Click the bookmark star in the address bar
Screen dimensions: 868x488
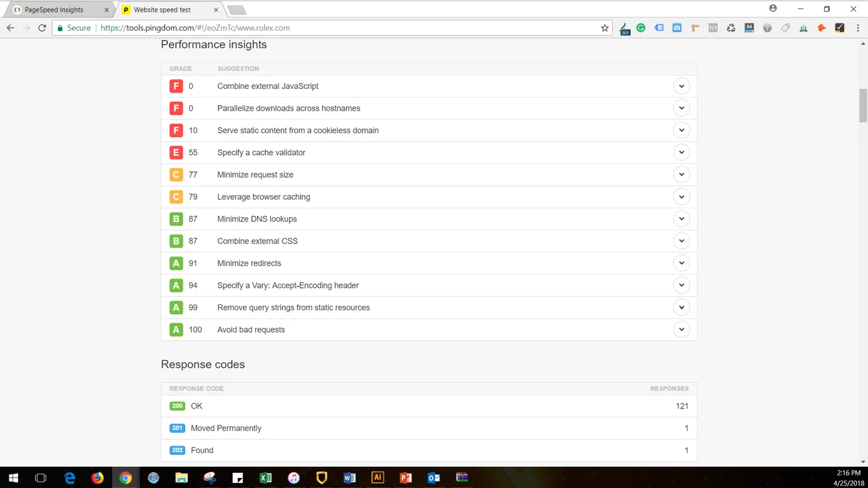tap(605, 28)
